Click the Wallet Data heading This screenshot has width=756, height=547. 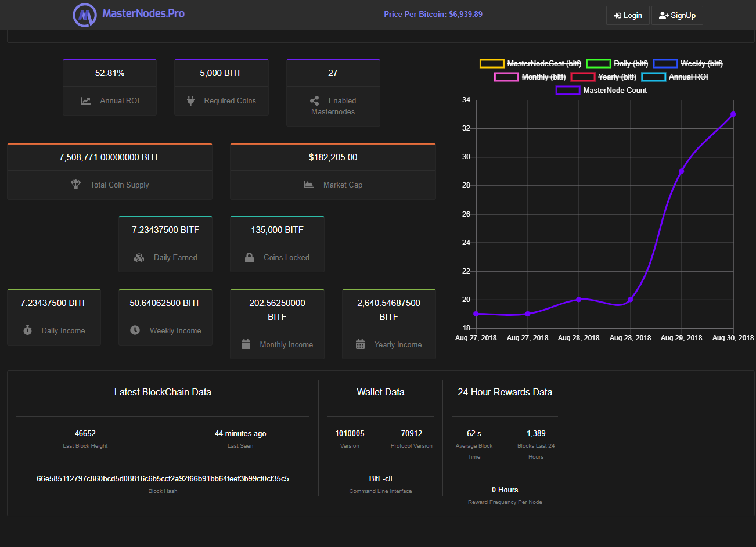(x=380, y=392)
